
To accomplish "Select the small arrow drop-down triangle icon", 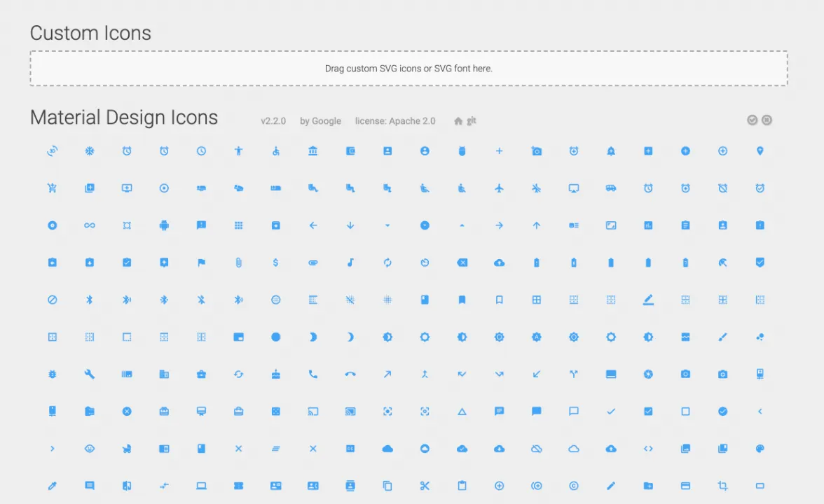I will tap(387, 225).
